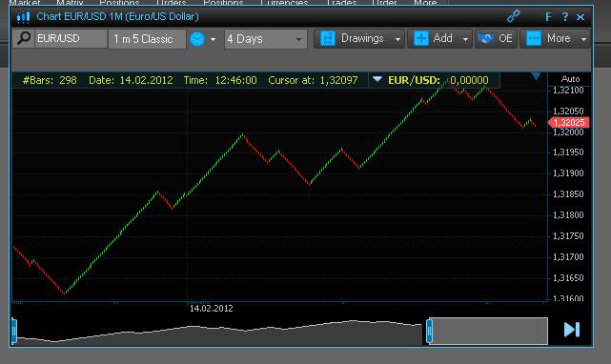
Task: Click the left handle of range slider
Action: pyautogui.click(x=14, y=331)
